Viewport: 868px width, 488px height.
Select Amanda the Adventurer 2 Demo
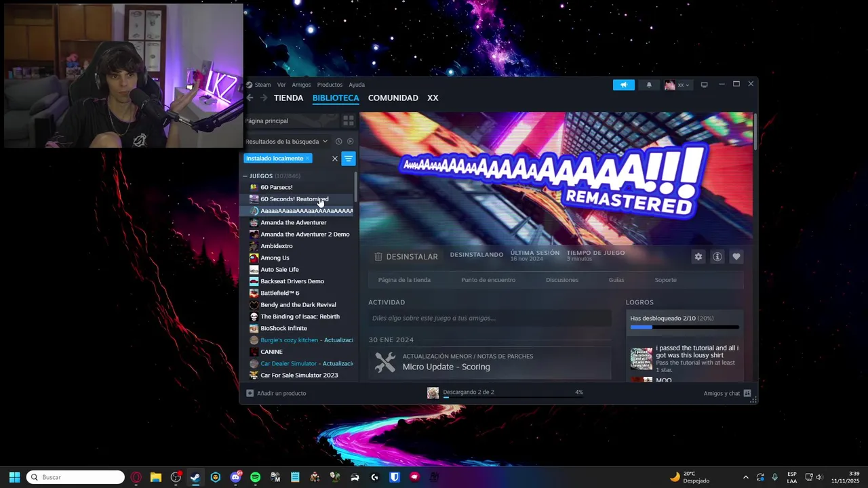pyautogui.click(x=305, y=235)
